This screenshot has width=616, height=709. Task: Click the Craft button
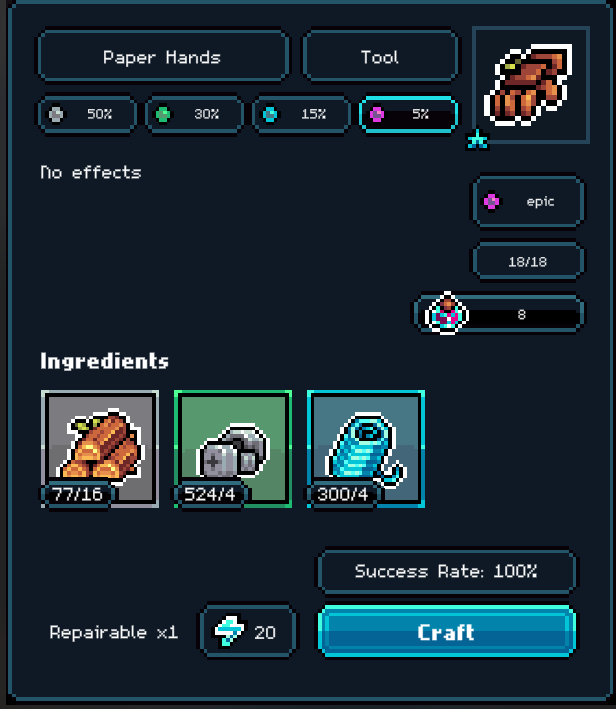(446, 631)
